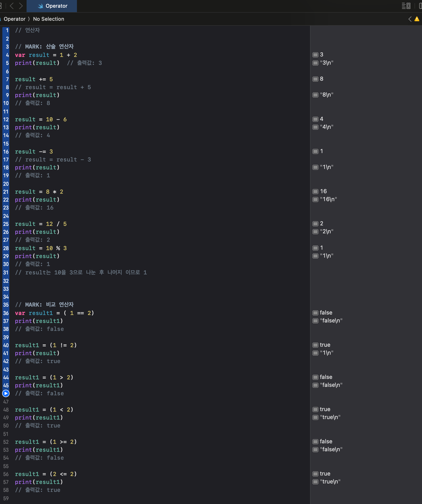Show quick look for line 56 true
Image resolution: width=422 pixels, height=504 pixels.
click(315, 474)
